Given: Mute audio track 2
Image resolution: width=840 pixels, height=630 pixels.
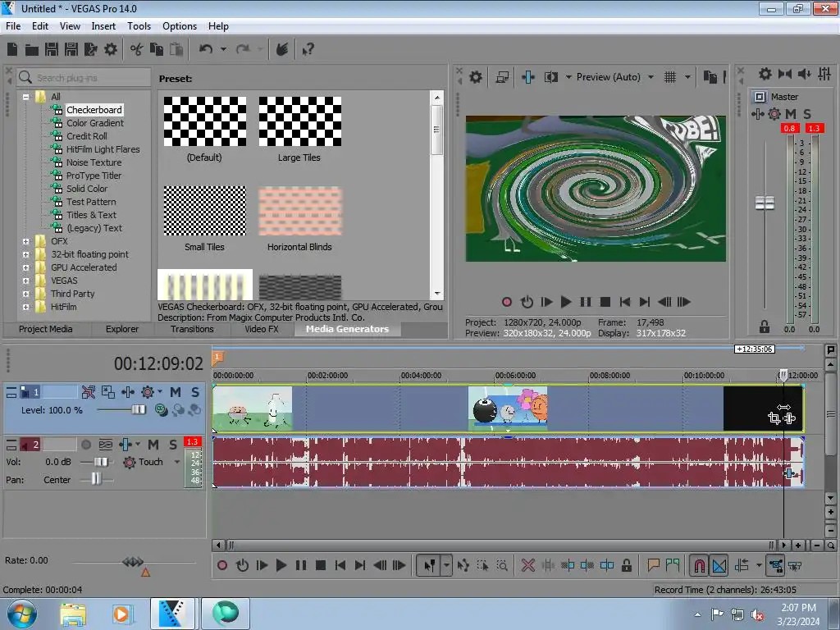Looking at the screenshot, I should 153,445.
